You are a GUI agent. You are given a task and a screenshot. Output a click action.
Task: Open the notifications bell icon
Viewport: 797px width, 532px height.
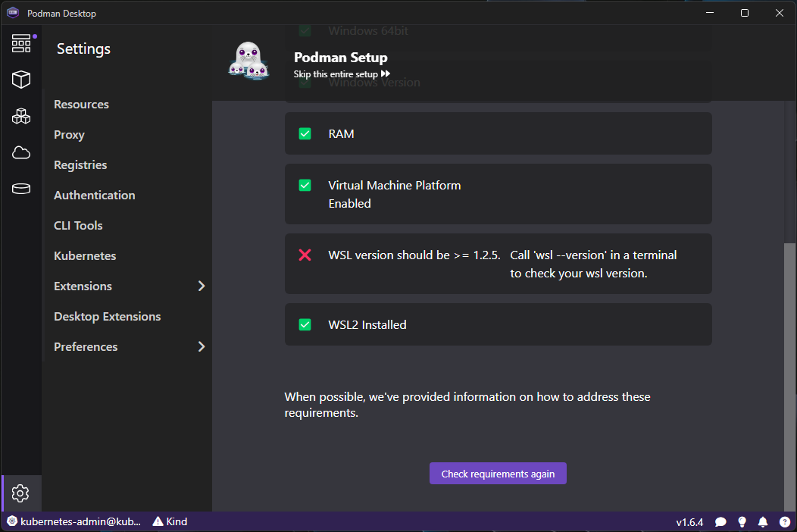[763, 522]
